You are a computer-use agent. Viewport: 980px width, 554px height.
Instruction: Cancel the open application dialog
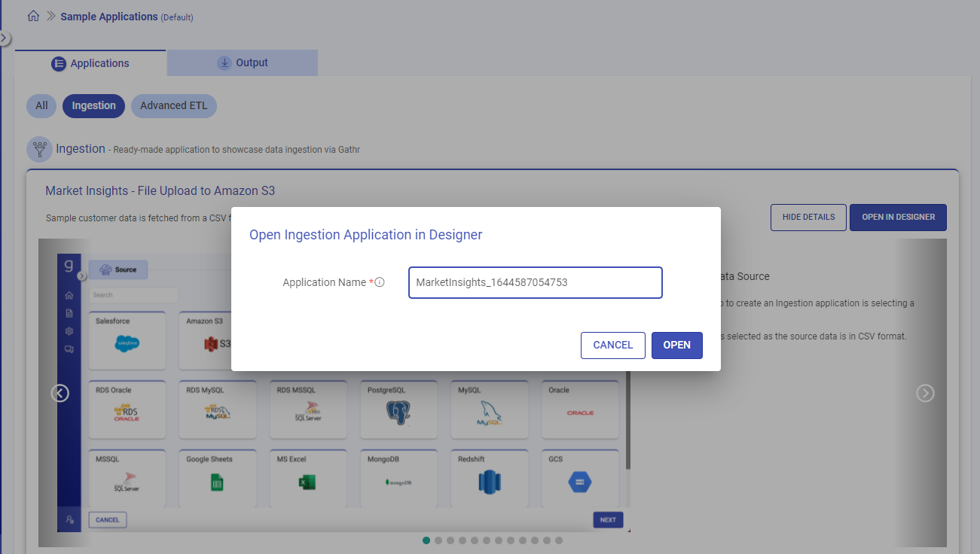point(612,345)
